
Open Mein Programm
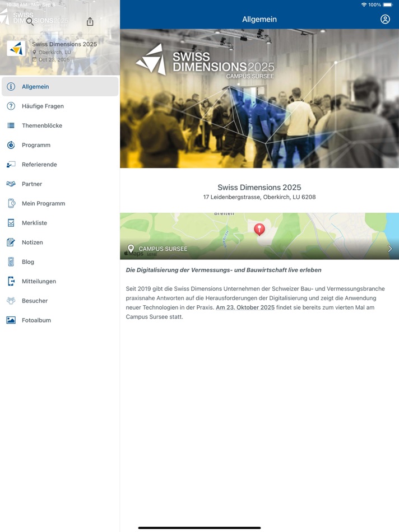pos(60,203)
